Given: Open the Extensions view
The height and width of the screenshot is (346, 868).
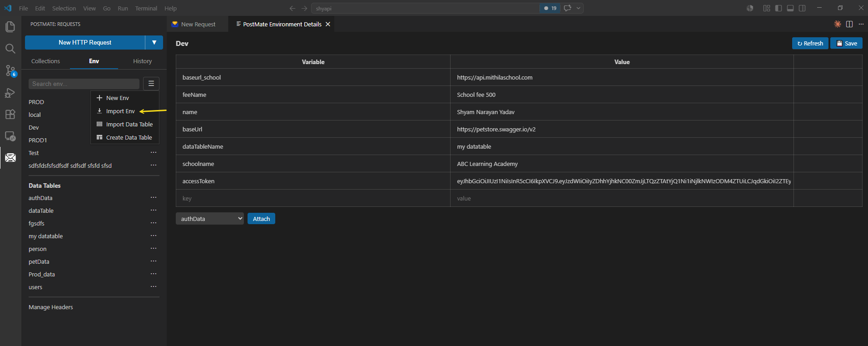Looking at the screenshot, I should point(10,114).
